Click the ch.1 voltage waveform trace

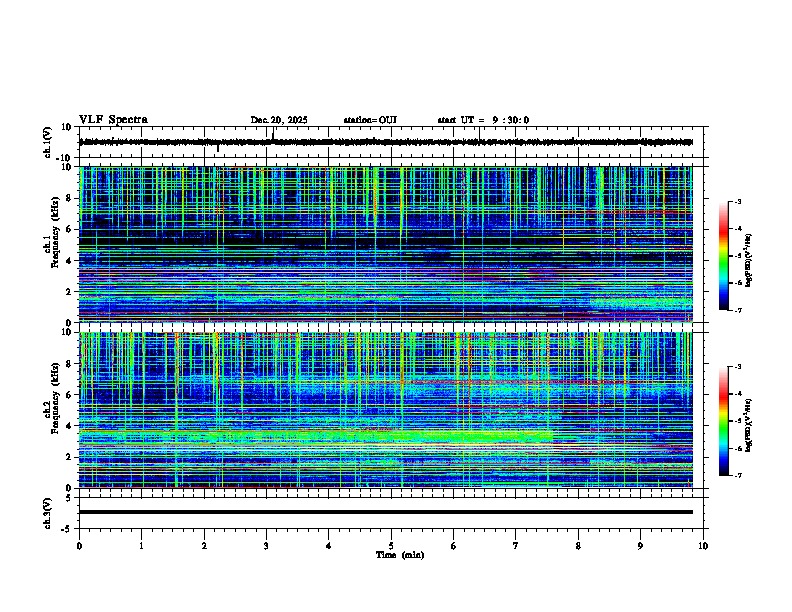tap(386, 142)
